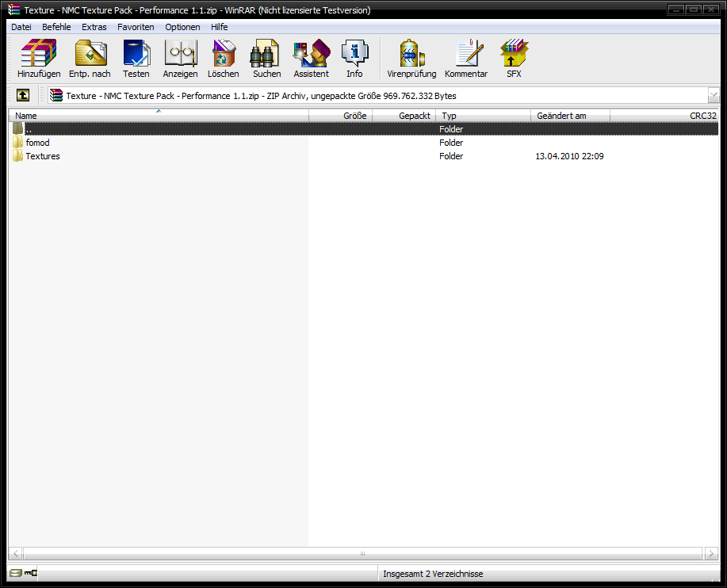Sort by the Gepackt column header

(404, 116)
